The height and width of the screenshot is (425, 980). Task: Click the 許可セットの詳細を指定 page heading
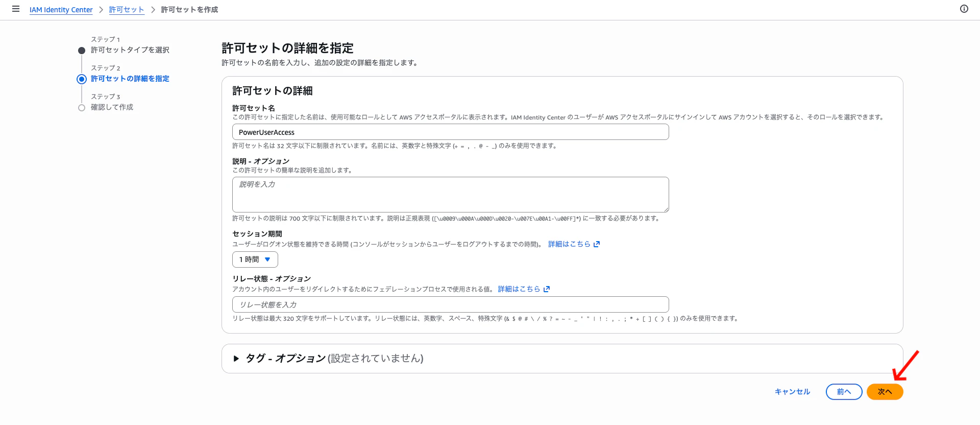click(x=287, y=48)
